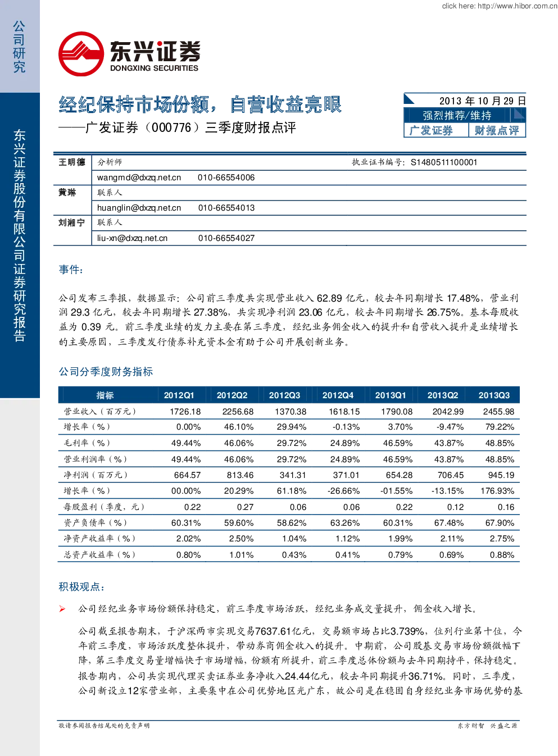Click the 2012Q2 column header
Screen dimensions: 558x756
(232, 395)
